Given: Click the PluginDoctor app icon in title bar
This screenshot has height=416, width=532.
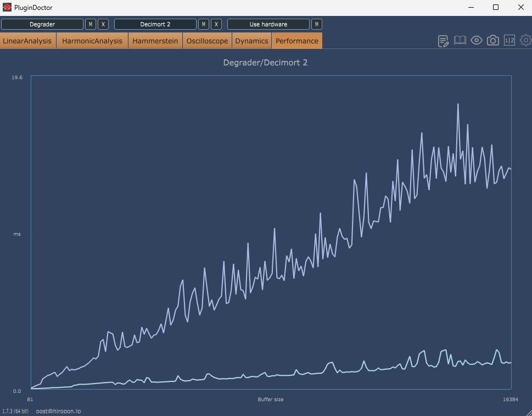Looking at the screenshot, I should pyautogui.click(x=7, y=7).
